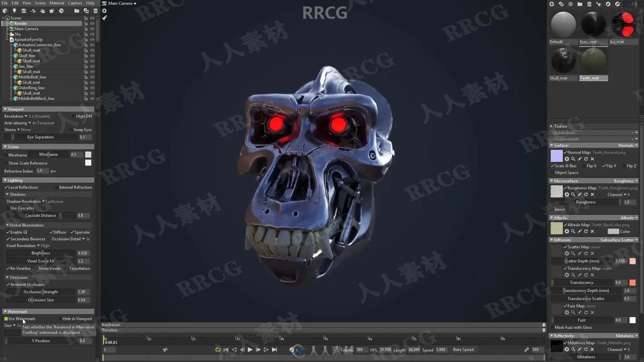Add a turntable object using the disc icon
Image resolution: width=644 pixels, height=362 pixels.
[x=61, y=11]
